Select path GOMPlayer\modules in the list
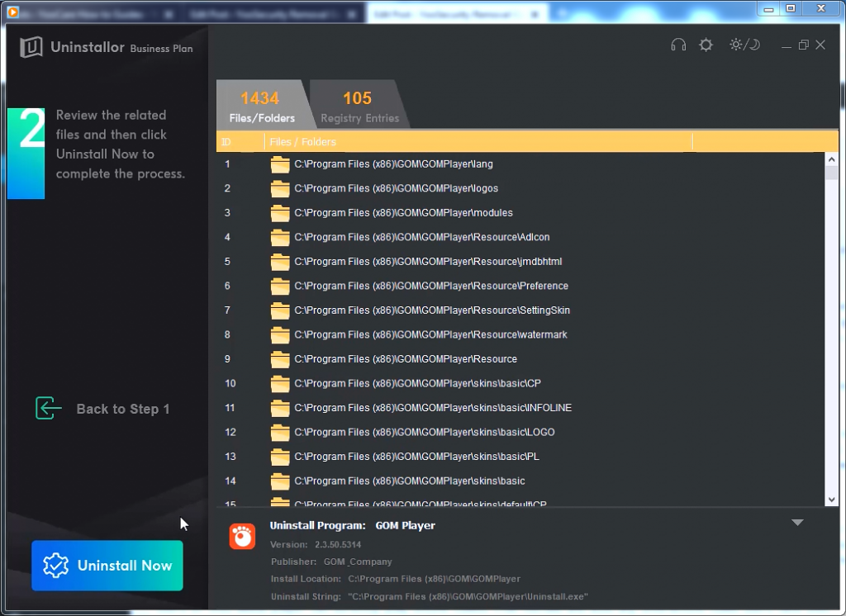Screen dimensions: 846x616 tap(403, 212)
